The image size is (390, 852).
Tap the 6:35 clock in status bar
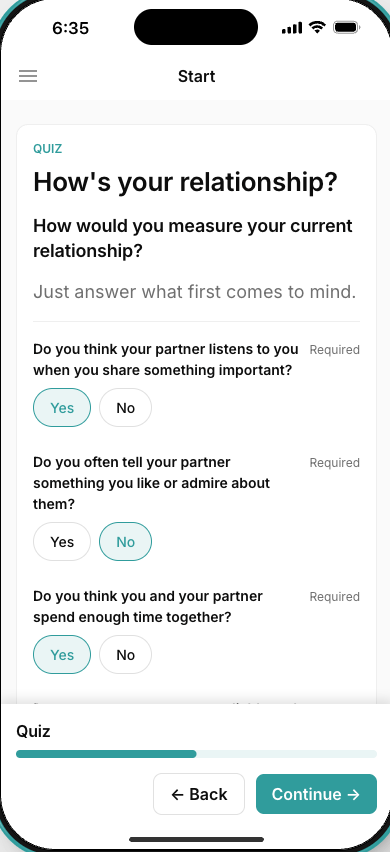click(x=70, y=28)
